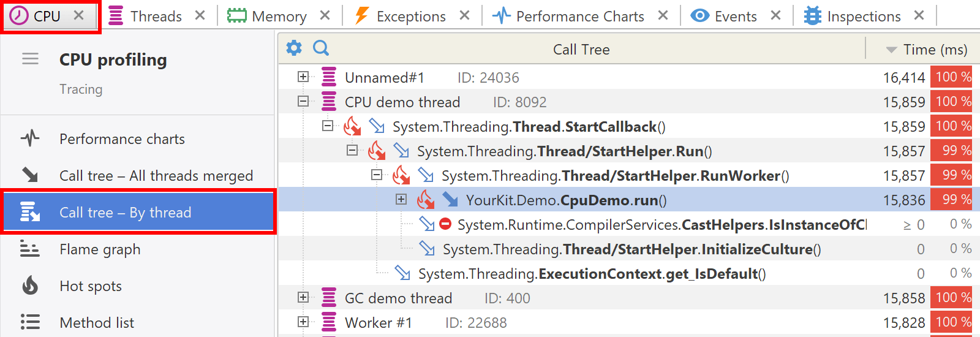This screenshot has width=980, height=337.
Task: Select Thread/StartHelper.RunWorker() row
Action: click(629, 175)
